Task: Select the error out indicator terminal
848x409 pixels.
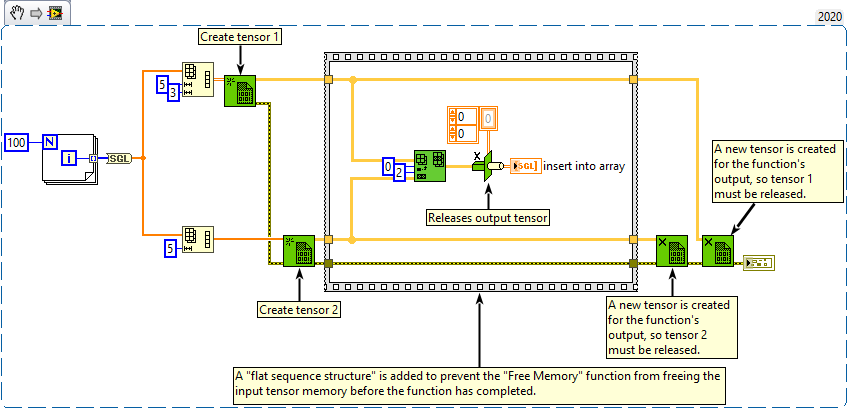Action: pyautogui.click(x=759, y=263)
